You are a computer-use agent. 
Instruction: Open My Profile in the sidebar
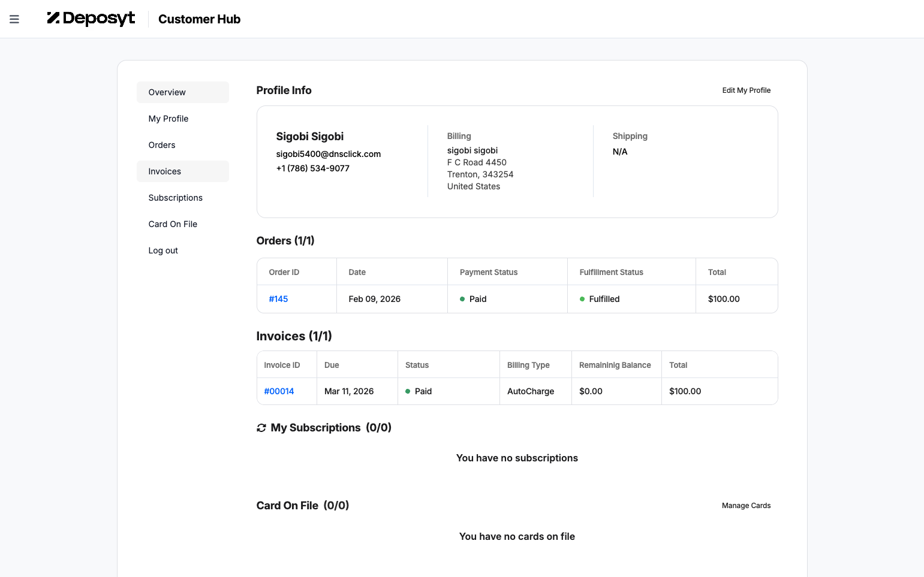[183, 119]
